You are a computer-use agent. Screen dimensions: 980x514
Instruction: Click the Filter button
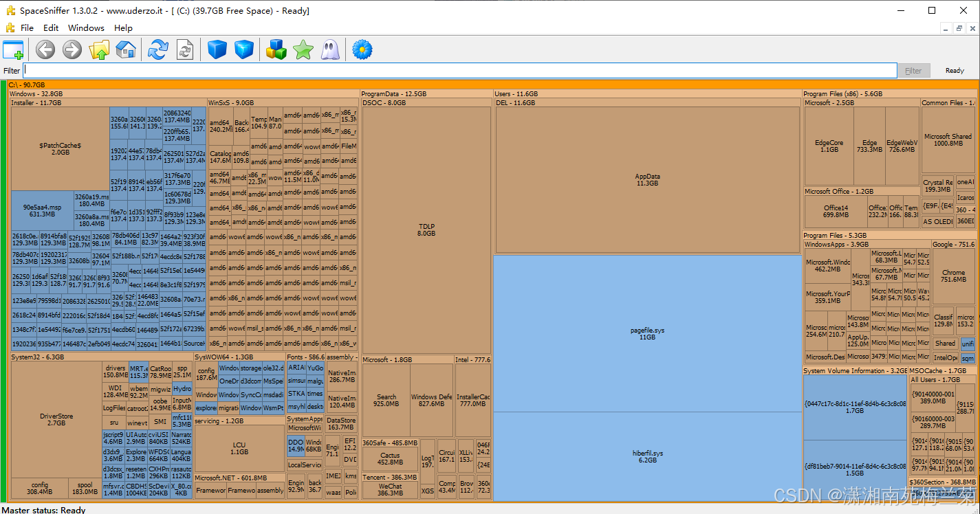(x=913, y=70)
